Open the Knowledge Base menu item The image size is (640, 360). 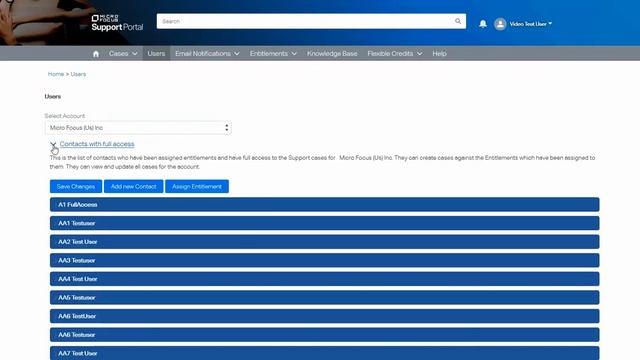point(332,53)
